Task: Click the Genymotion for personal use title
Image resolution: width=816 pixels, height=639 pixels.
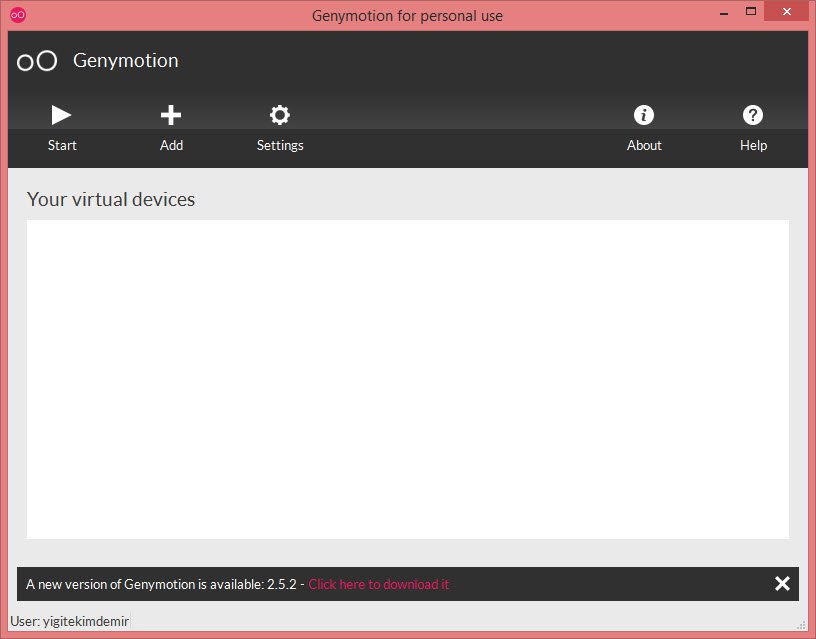Action: click(407, 16)
